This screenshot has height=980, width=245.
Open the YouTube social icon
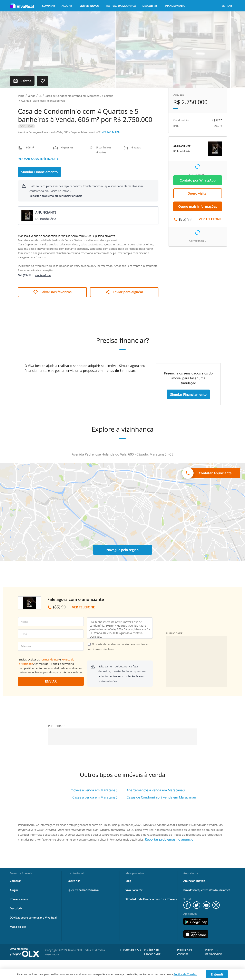206,905
